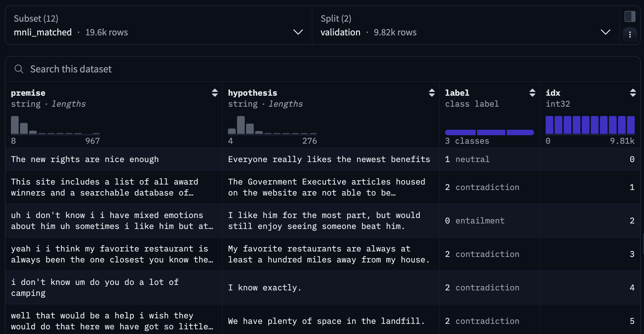
Task: Select the validation split text
Action: pos(340,32)
